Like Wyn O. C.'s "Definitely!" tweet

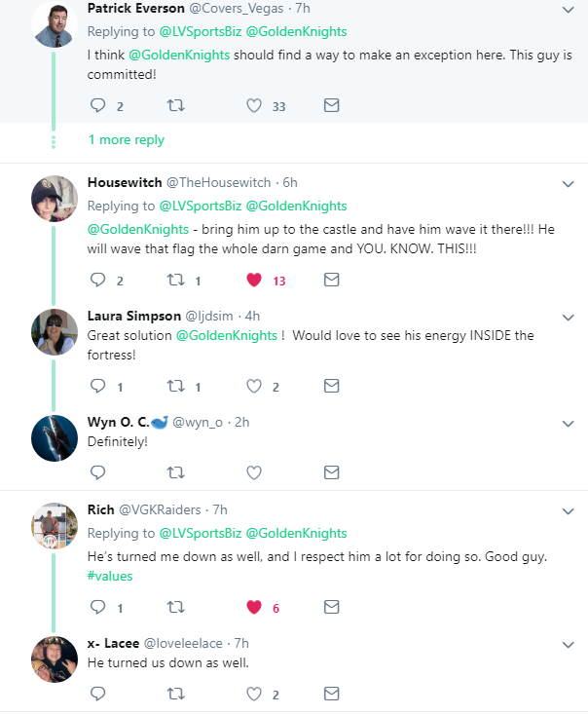coord(254,472)
